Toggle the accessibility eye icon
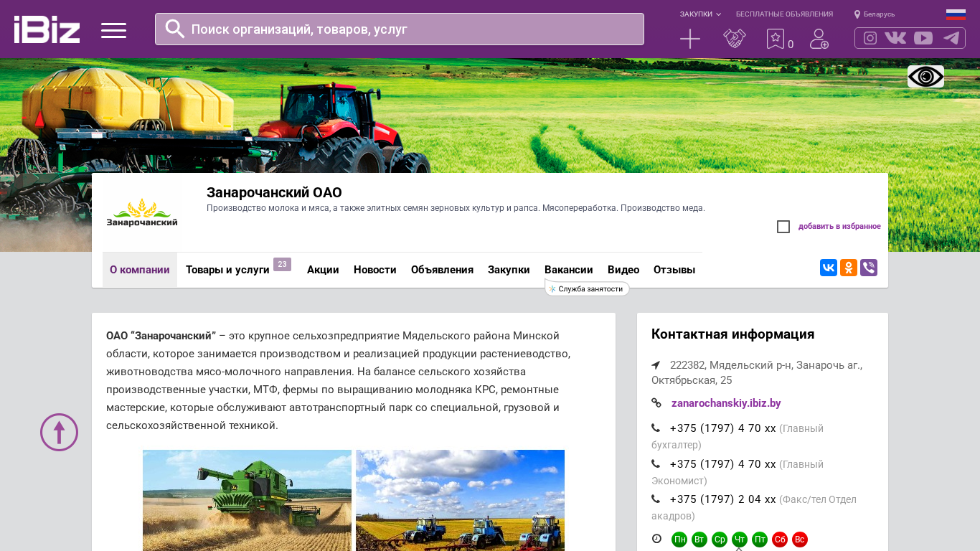This screenshot has width=980, height=551. 925,76
